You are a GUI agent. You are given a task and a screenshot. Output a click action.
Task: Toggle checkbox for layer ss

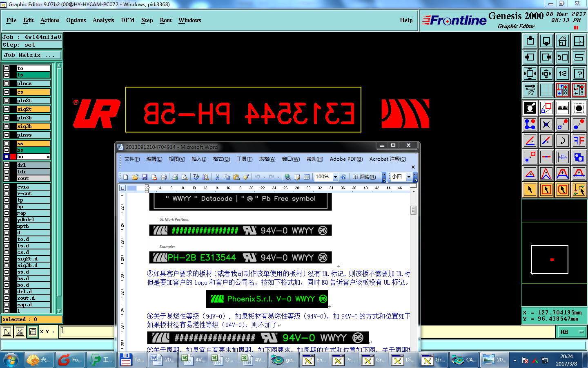coord(7,144)
